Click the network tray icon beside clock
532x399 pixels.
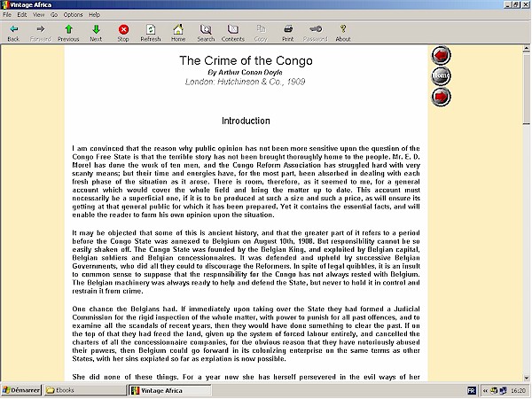[503, 390]
